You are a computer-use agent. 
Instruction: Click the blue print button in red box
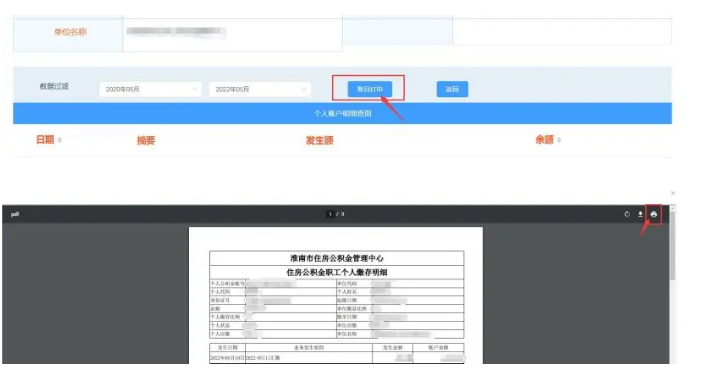pos(369,89)
